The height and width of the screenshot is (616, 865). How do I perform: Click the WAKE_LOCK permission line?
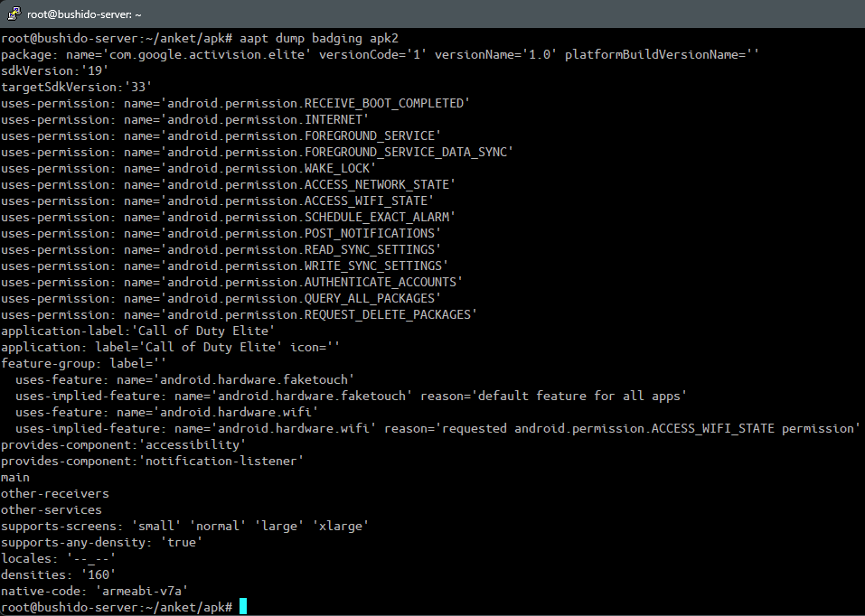tap(189, 168)
